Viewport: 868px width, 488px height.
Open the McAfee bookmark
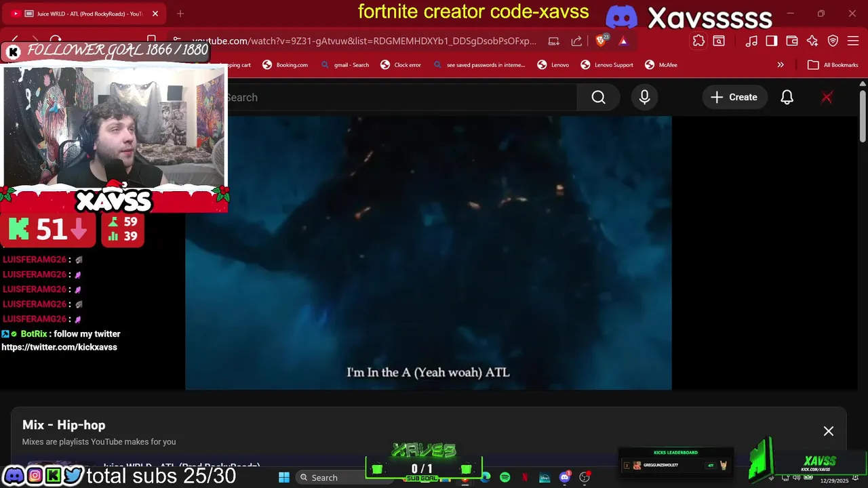(x=661, y=65)
